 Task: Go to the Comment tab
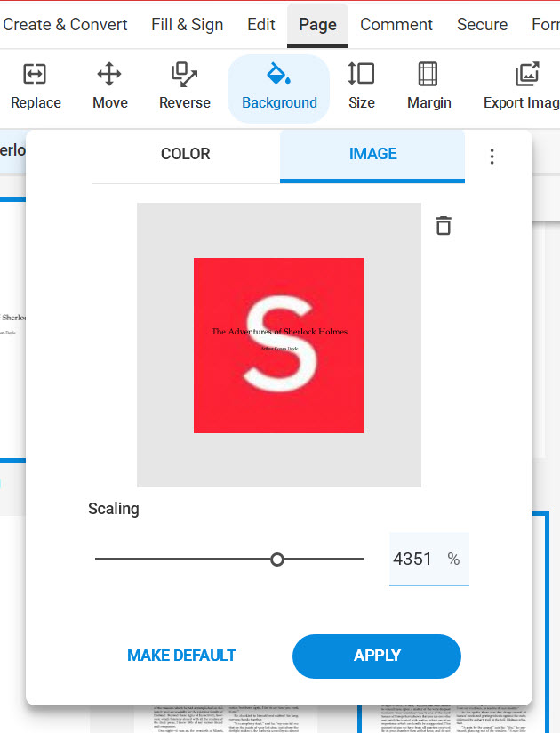point(396,24)
